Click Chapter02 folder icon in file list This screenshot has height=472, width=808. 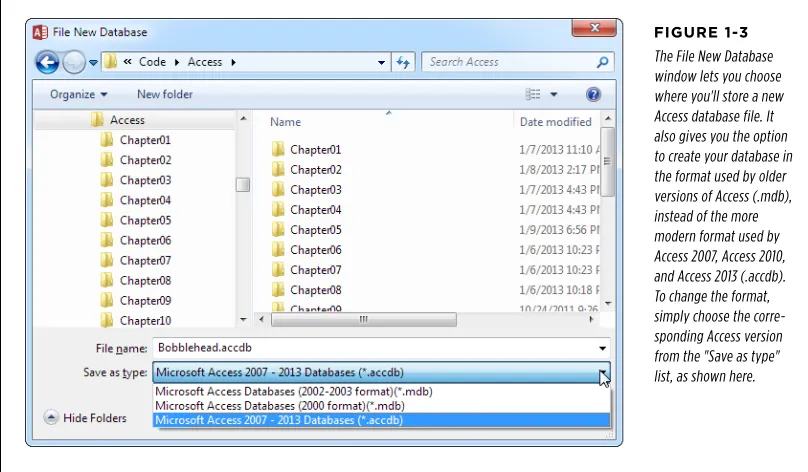(278, 170)
